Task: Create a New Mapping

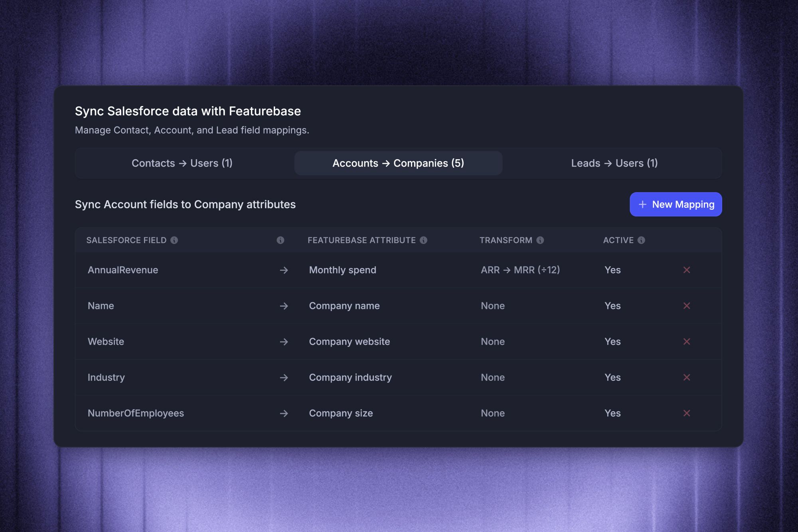Action: pos(676,204)
